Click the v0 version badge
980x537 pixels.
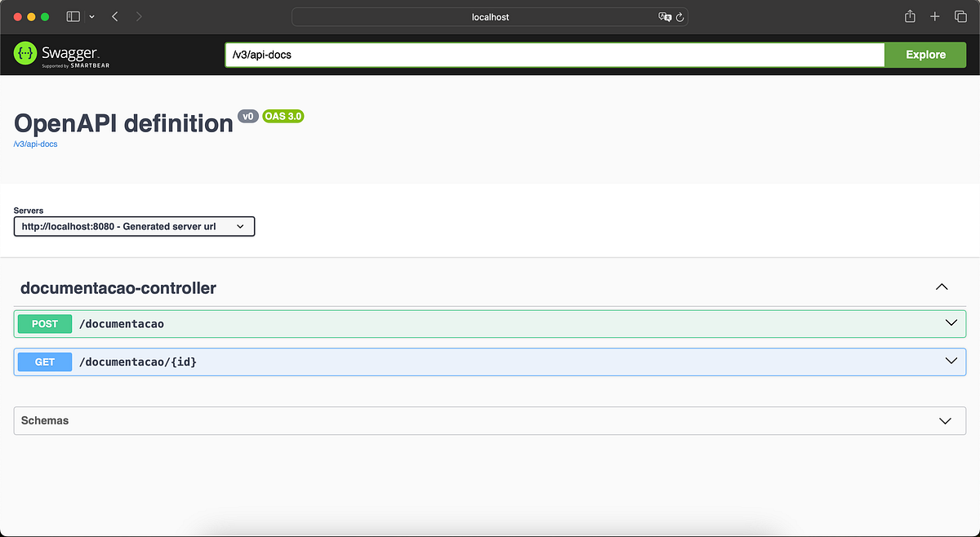(248, 116)
